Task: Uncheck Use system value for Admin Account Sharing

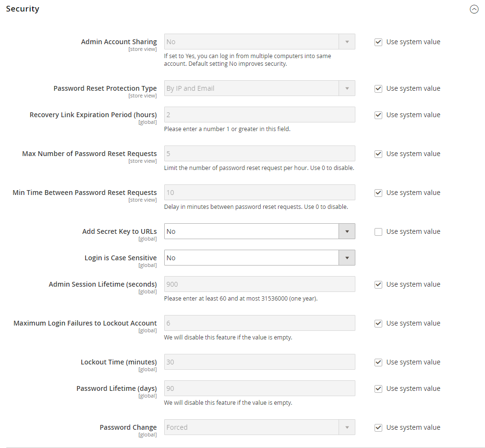Action: pos(378,42)
